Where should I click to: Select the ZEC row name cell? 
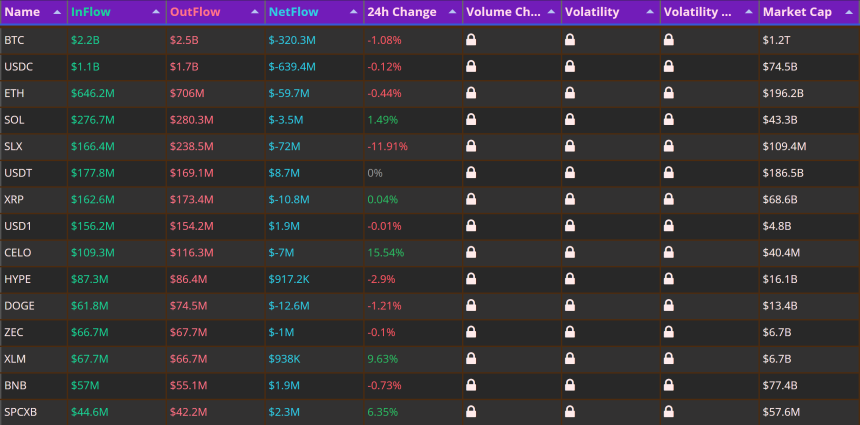(14, 332)
